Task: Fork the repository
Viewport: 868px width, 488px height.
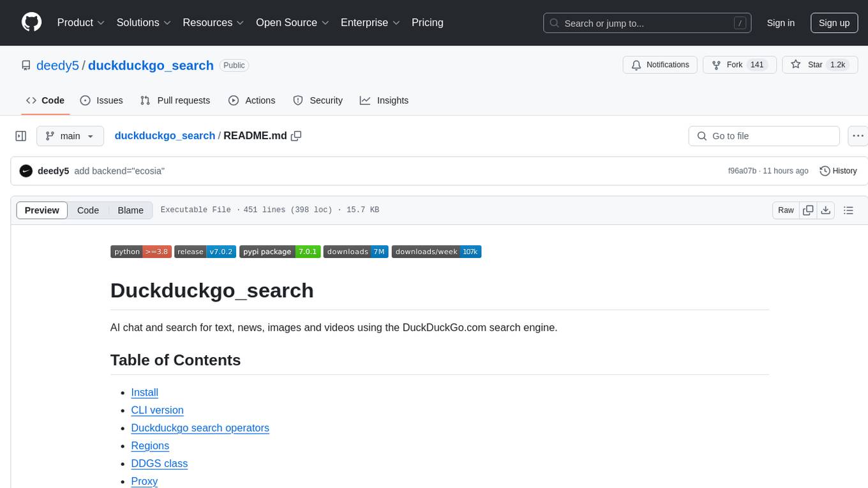Action: pyautogui.click(x=739, y=65)
